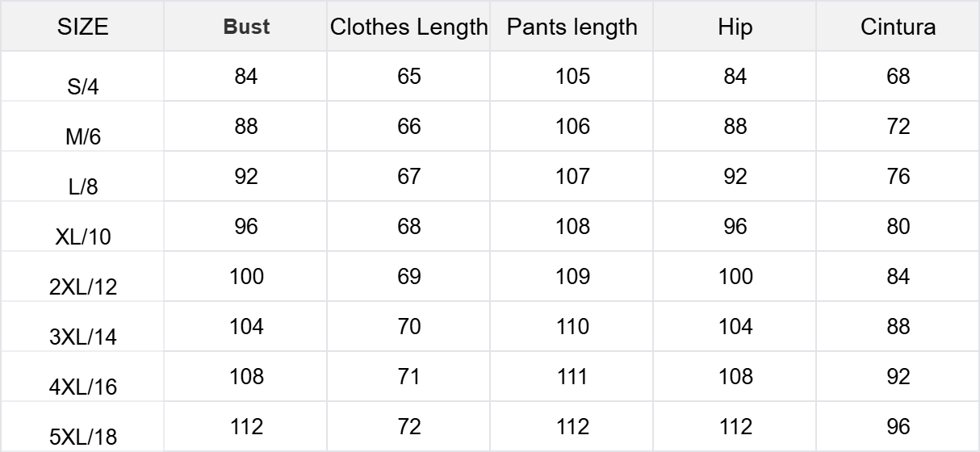Viewport: 980px width, 452px height.
Task: Select the 5XL/18 size row label
Action: [x=84, y=437]
